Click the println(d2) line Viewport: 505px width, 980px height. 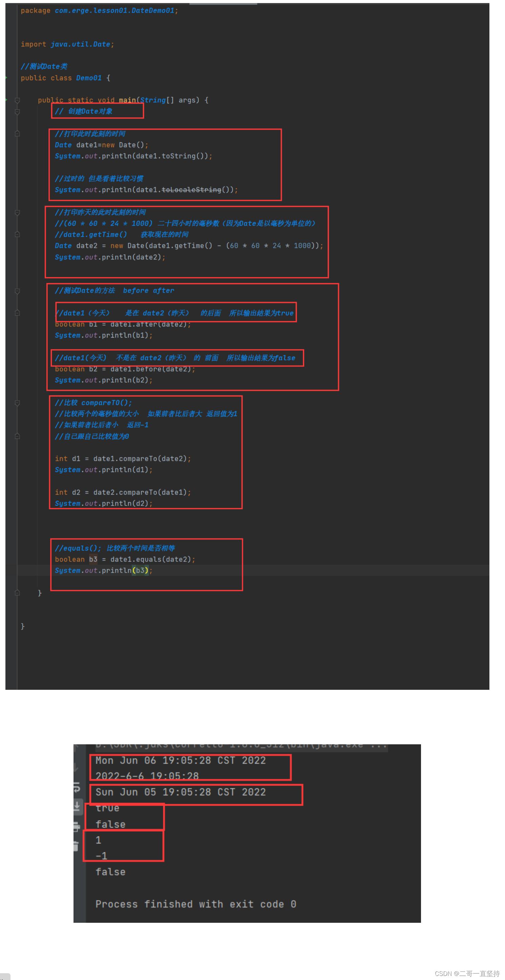pos(104,503)
